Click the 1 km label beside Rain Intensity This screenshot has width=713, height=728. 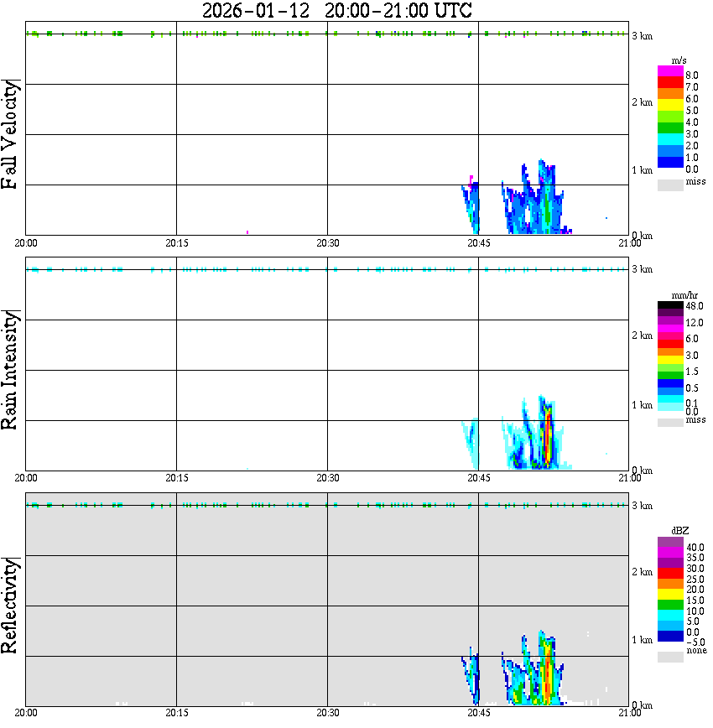point(642,405)
